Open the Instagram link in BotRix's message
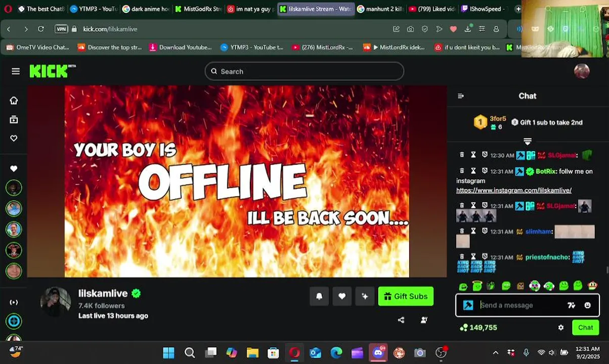The image size is (609, 364). pyautogui.click(x=514, y=191)
